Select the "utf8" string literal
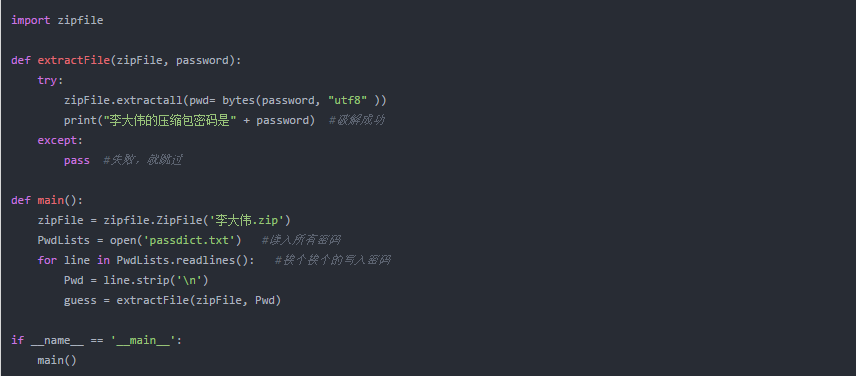The image size is (856, 376). pos(347,100)
